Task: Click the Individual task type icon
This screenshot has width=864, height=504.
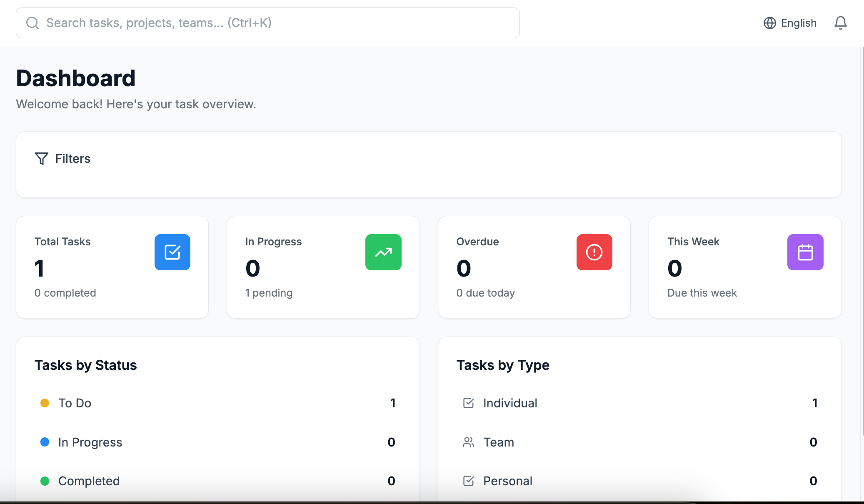Action: (468, 403)
